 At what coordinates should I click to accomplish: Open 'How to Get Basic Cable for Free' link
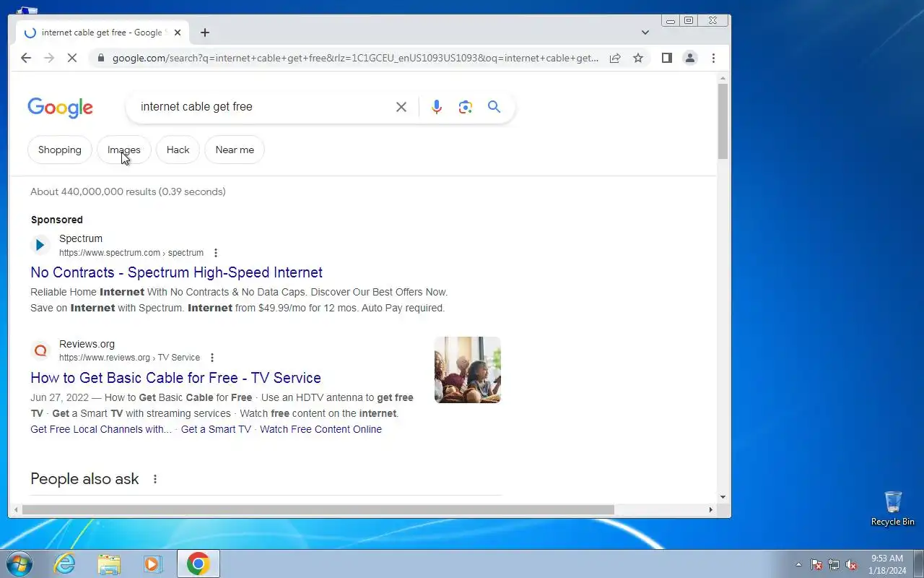pyautogui.click(x=175, y=378)
